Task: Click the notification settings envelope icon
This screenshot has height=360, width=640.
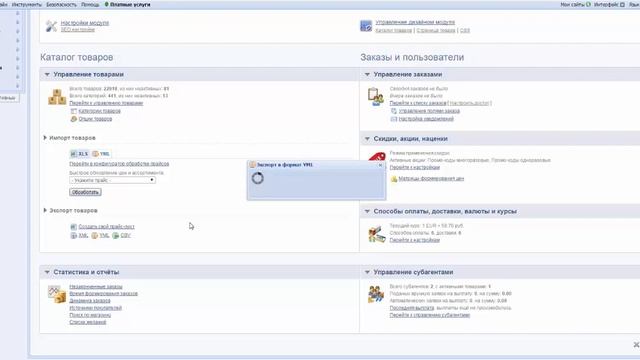Action: point(393,119)
